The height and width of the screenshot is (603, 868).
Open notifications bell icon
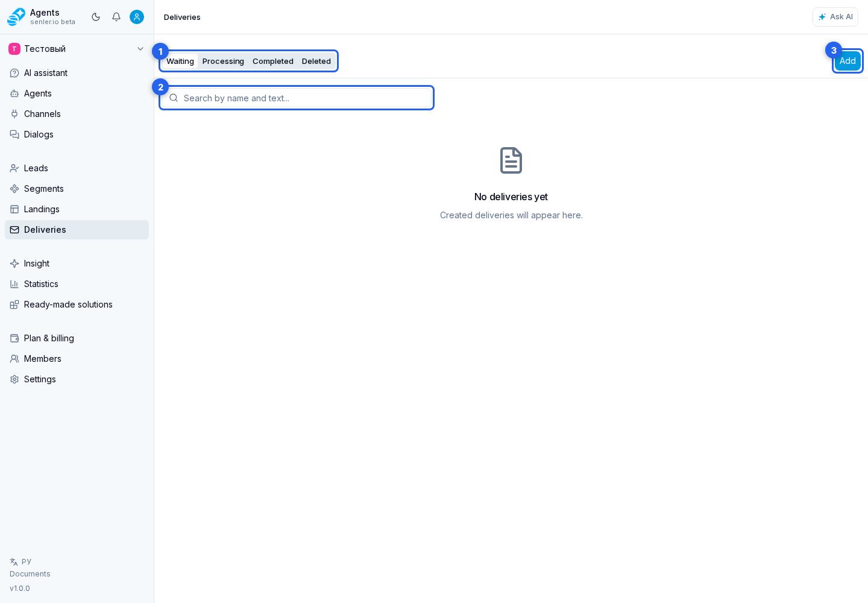coord(116,17)
